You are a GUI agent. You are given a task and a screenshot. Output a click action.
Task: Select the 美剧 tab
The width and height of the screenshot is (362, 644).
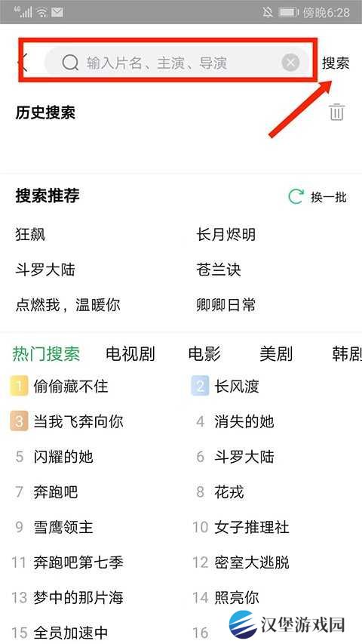coord(276,353)
